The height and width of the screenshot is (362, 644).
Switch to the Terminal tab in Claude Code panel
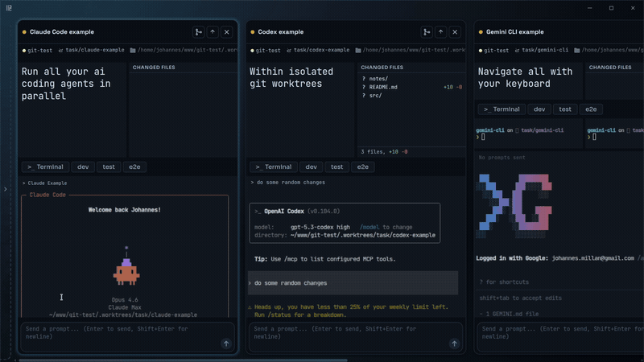(x=45, y=167)
